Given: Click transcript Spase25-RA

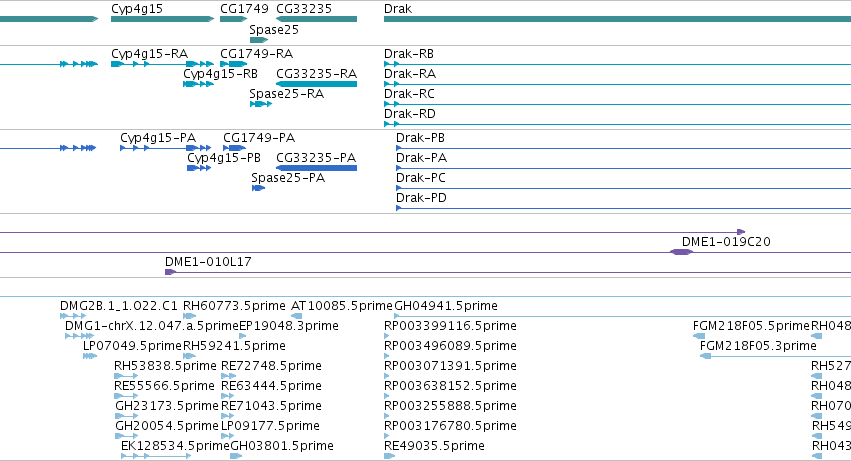Looking at the screenshot, I should click(x=287, y=94).
